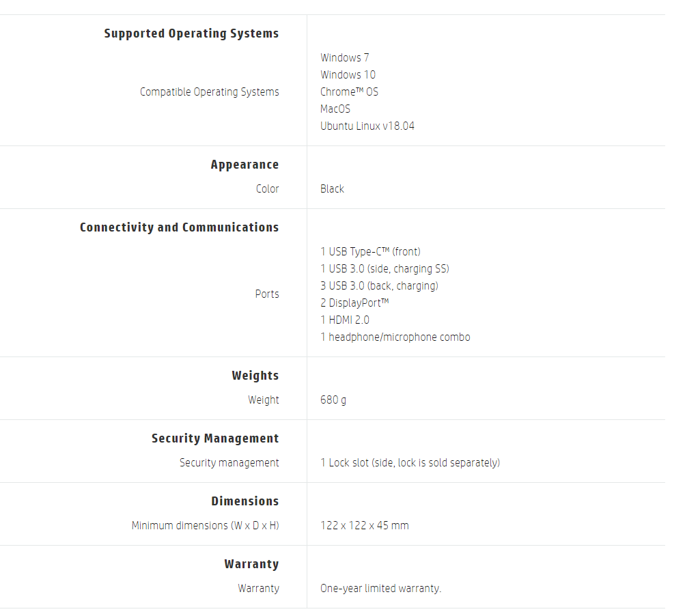Click the Windows 10 entry
This screenshot has width=685, height=616.
point(348,74)
